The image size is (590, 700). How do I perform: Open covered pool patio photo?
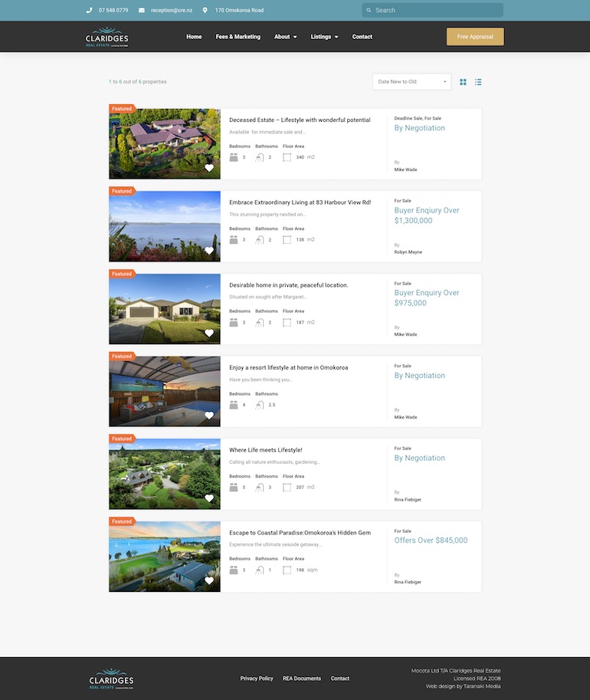tap(165, 392)
